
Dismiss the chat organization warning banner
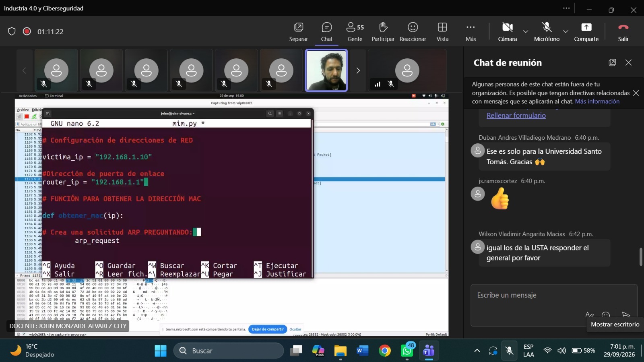[x=636, y=93]
